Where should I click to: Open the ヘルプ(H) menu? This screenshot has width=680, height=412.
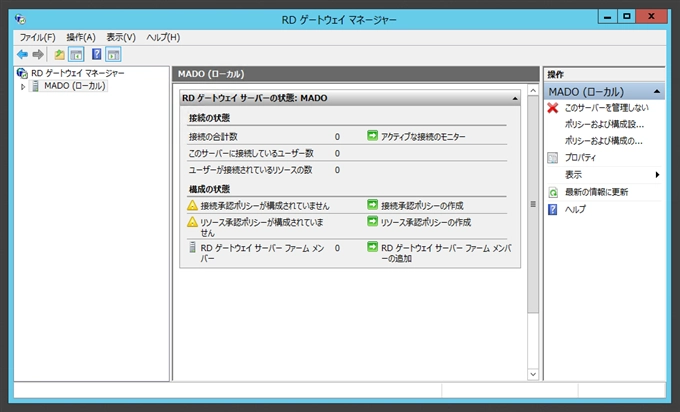[163, 37]
